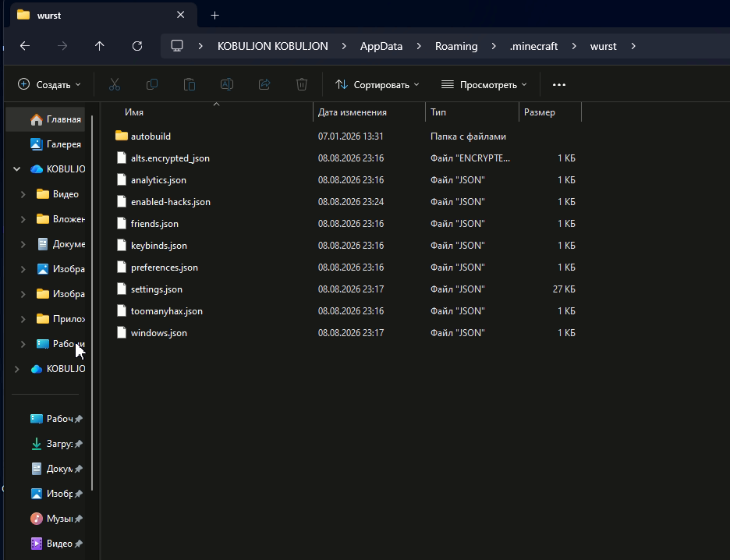Open the Создать new item dropdown
730x560 pixels.
pyautogui.click(x=49, y=85)
